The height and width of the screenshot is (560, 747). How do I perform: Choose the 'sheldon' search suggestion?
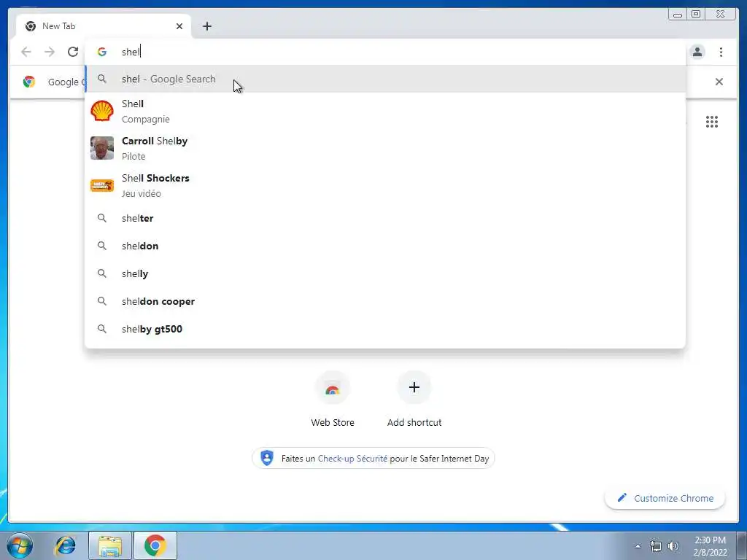(385, 246)
